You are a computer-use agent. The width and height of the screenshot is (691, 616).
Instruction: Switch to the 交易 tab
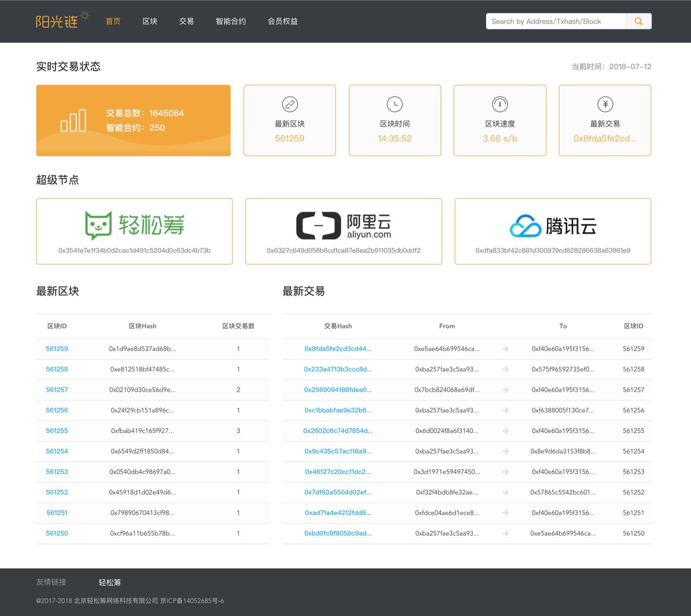(186, 21)
